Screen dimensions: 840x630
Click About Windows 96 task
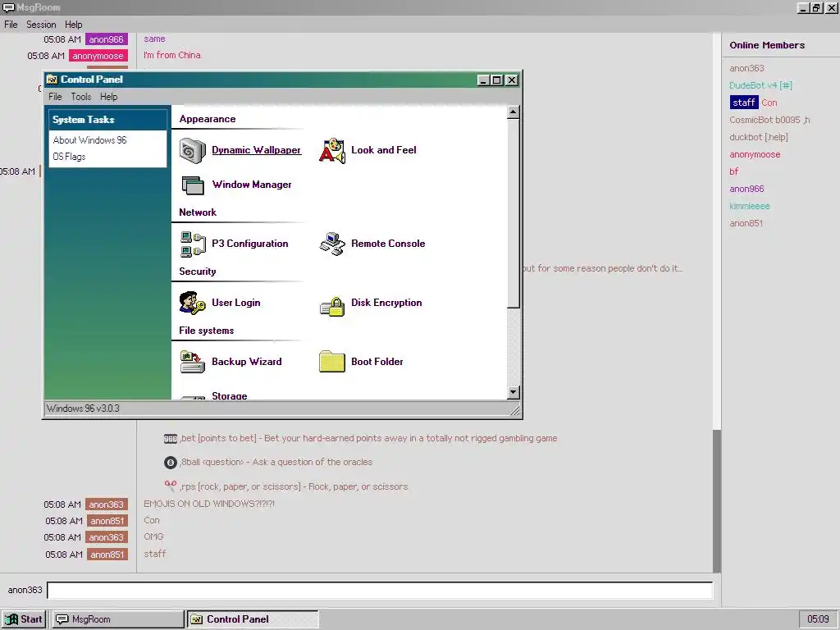90,140
